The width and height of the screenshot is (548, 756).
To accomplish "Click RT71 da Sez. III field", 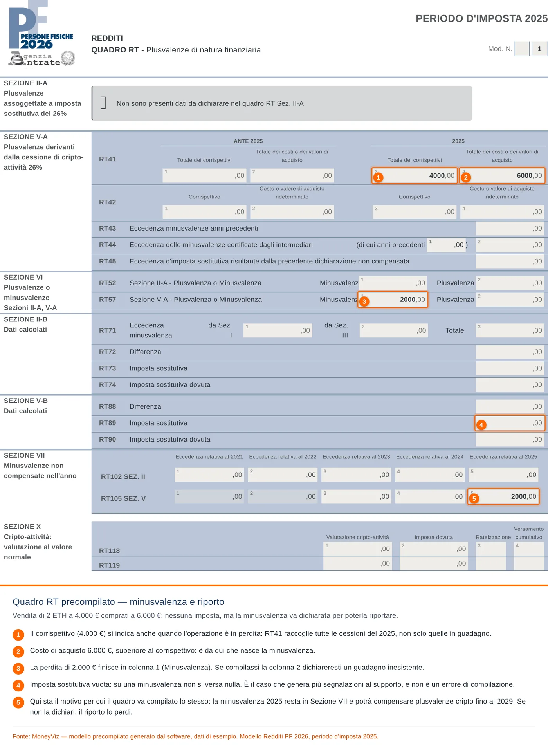I will (x=394, y=330).
